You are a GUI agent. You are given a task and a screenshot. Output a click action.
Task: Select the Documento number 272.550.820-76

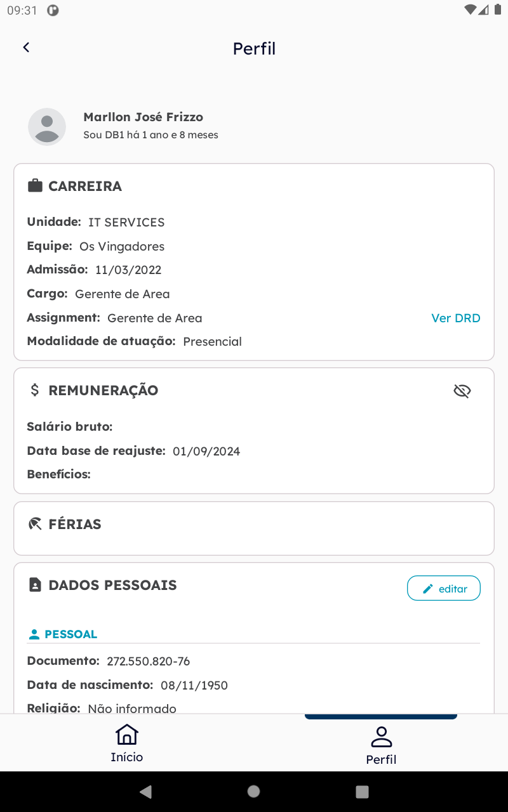coord(149,661)
